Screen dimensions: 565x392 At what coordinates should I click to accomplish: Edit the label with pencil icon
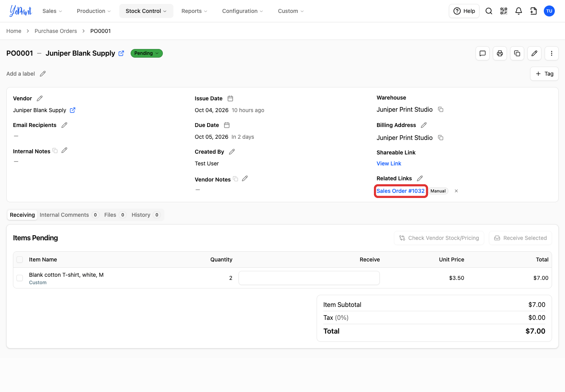pyautogui.click(x=43, y=74)
